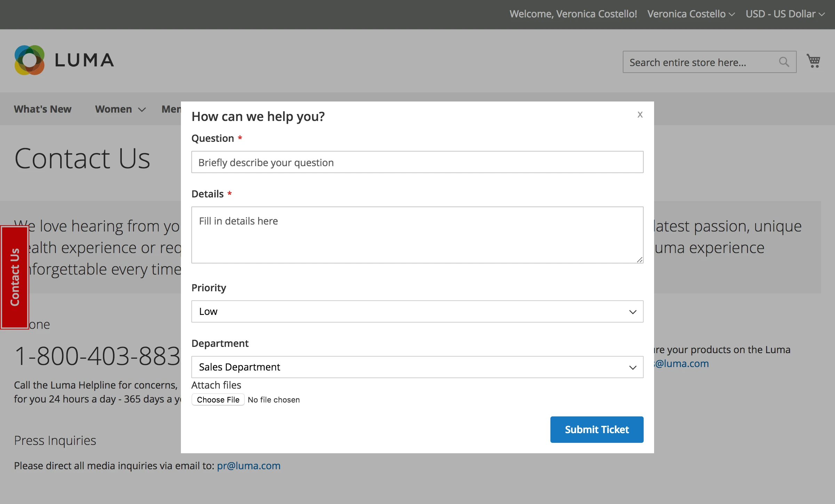Image resolution: width=835 pixels, height=504 pixels.
Task: Open the Women navigation menu
Action: click(x=113, y=109)
